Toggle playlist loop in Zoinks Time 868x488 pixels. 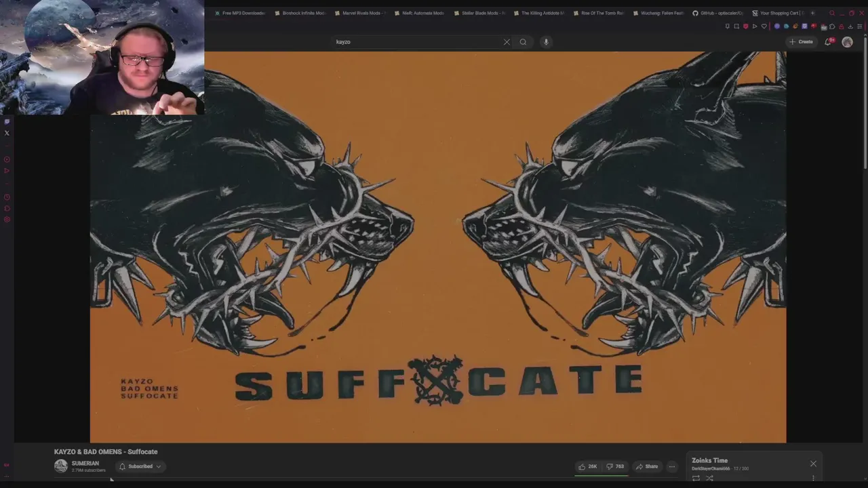696,479
